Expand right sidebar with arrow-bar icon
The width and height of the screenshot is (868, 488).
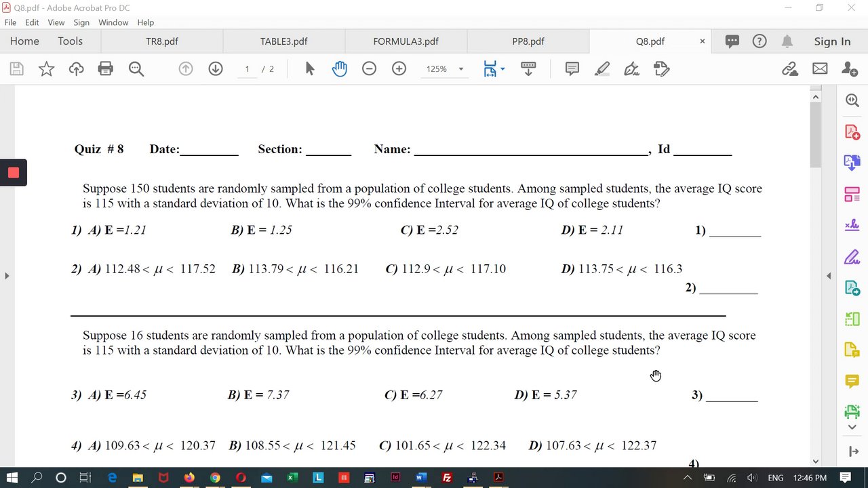pyautogui.click(x=853, y=451)
